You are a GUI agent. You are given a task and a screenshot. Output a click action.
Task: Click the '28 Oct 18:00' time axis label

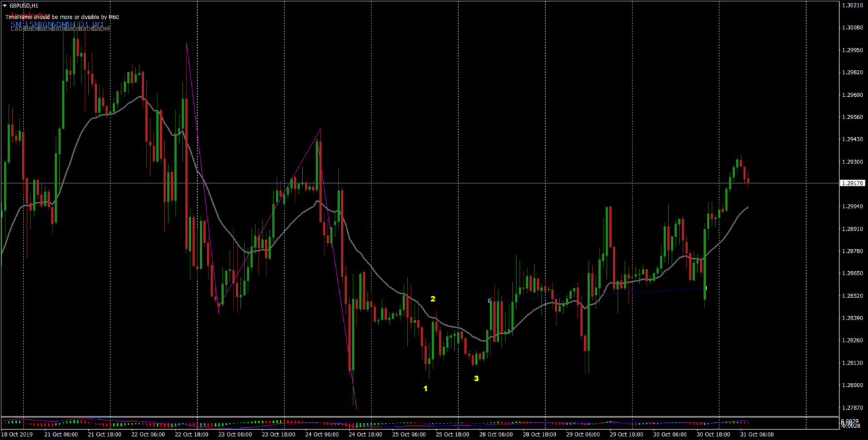click(540, 435)
